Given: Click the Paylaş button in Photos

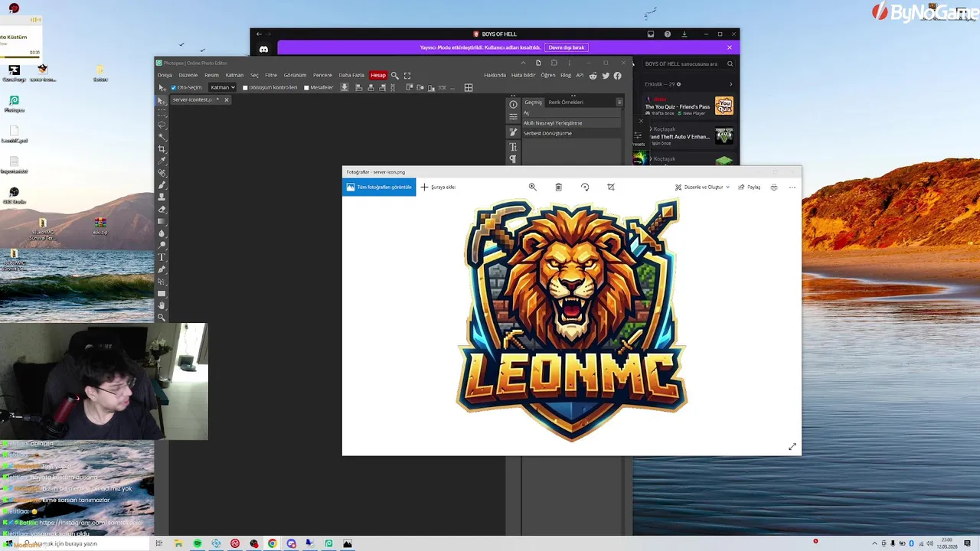Looking at the screenshot, I should [x=750, y=187].
